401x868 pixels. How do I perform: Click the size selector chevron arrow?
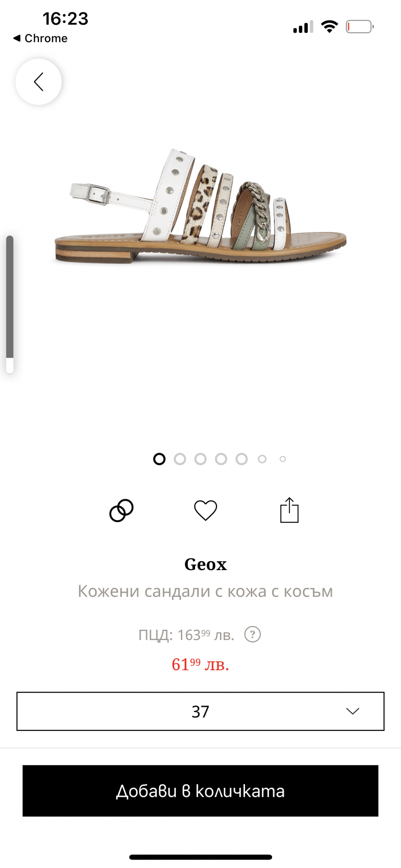pyautogui.click(x=353, y=711)
